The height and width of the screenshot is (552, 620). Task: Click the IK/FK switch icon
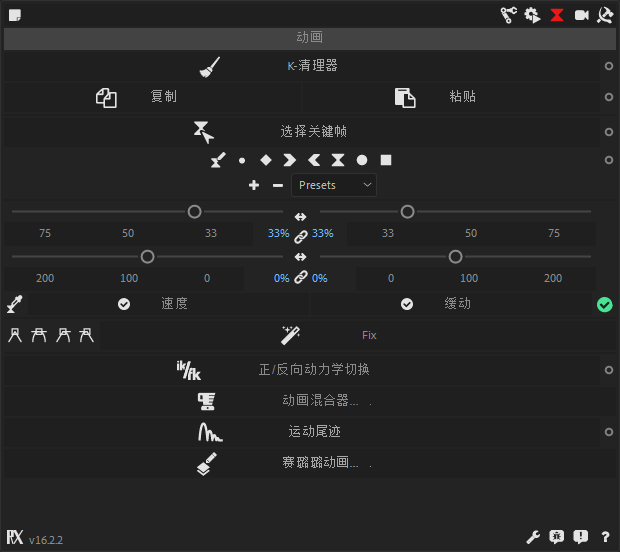pos(188,370)
